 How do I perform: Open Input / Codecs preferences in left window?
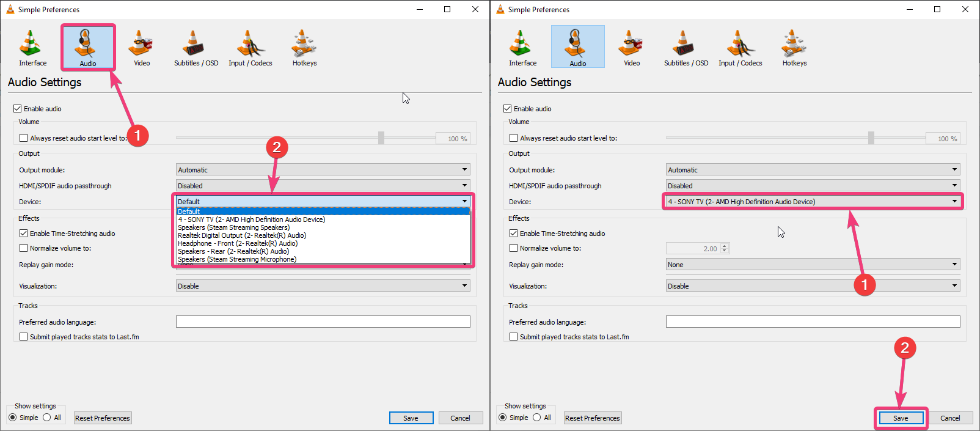pyautogui.click(x=250, y=48)
